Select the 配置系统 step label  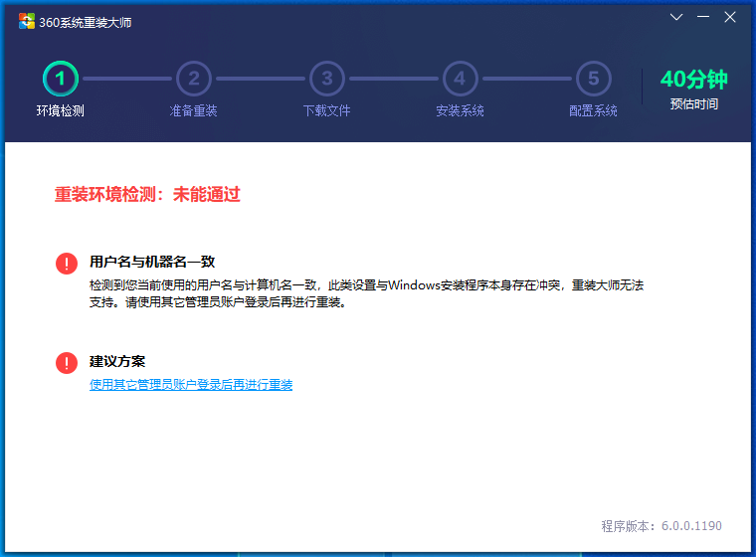coord(593,110)
